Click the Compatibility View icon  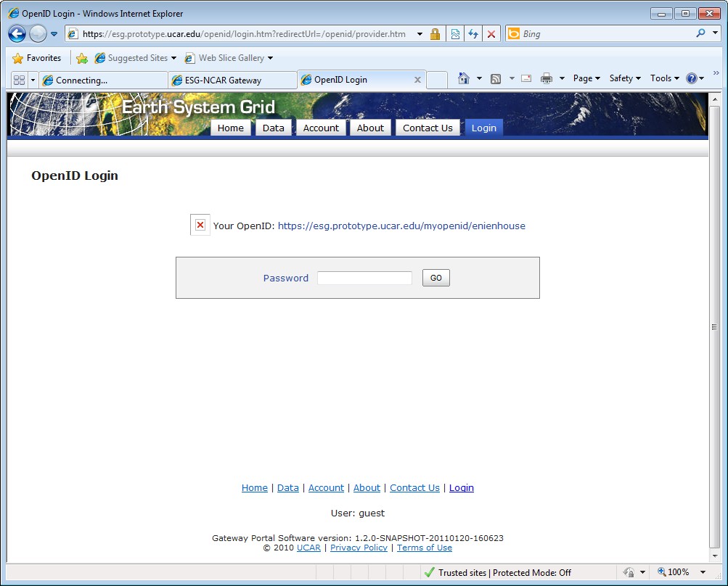tap(455, 34)
